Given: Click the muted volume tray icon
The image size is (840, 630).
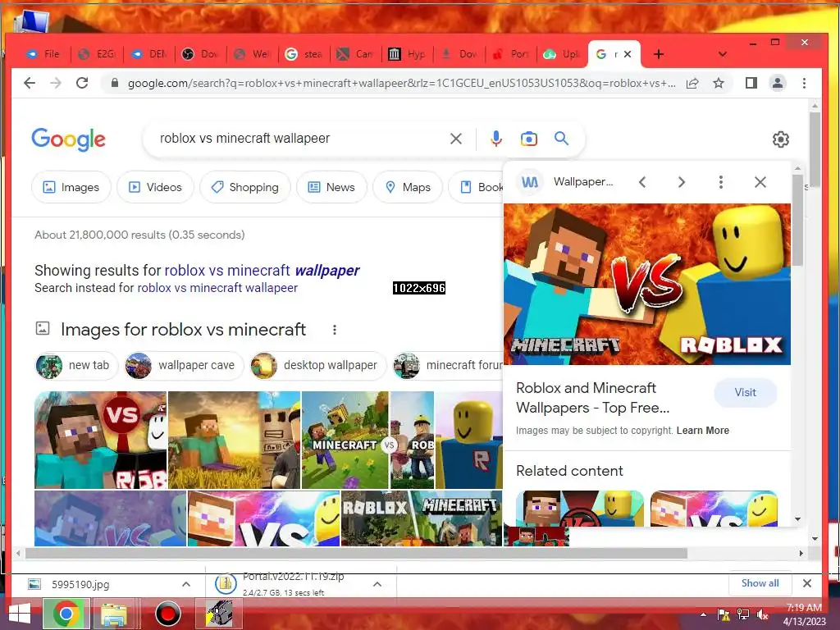Looking at the screenshot, I should 762,615.
